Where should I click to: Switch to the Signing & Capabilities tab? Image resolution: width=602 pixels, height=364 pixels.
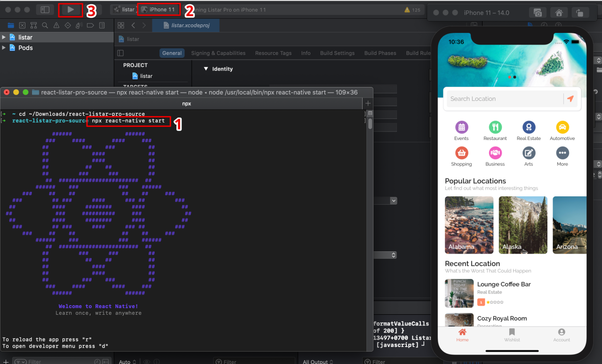(x=218, y=53)
